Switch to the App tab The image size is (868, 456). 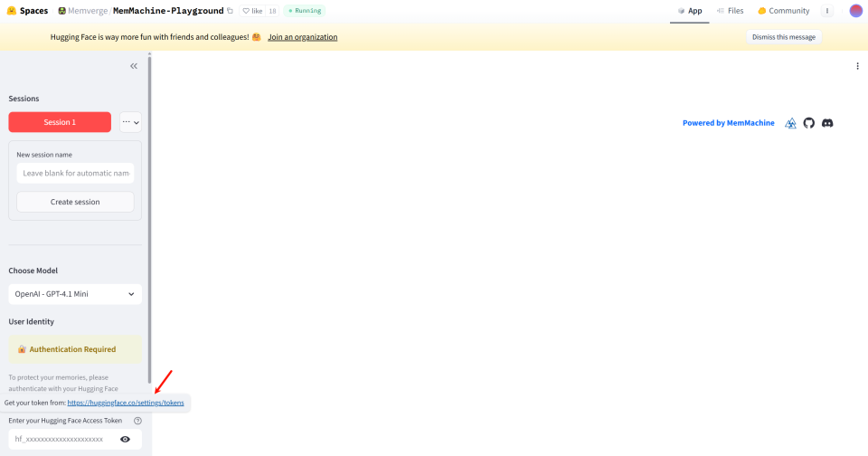pyautogui.click(x=690, y=11)
